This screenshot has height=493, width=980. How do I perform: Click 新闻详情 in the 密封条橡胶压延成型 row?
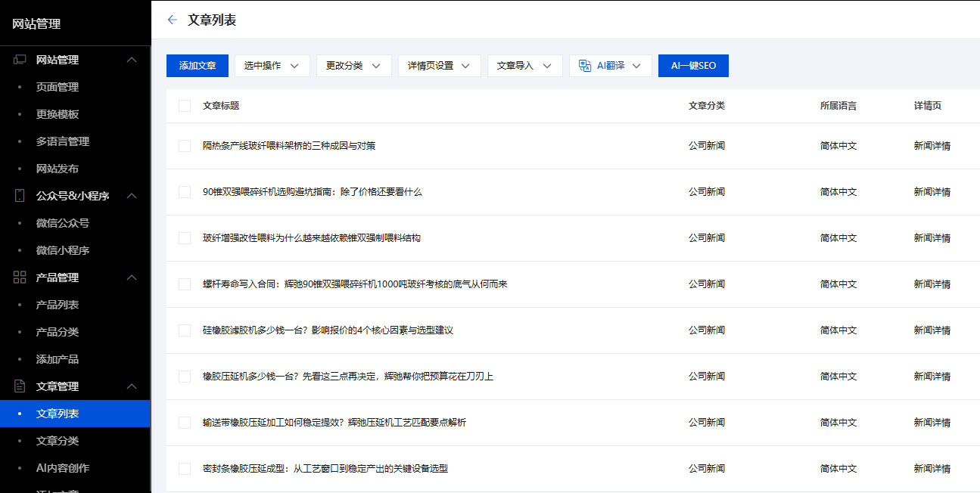tap(932, 469)
